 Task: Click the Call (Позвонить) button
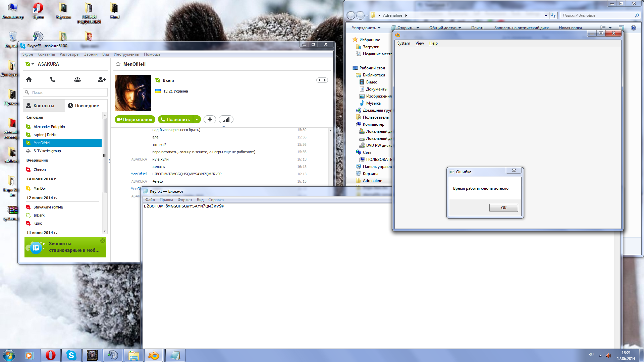coord(175,119)
